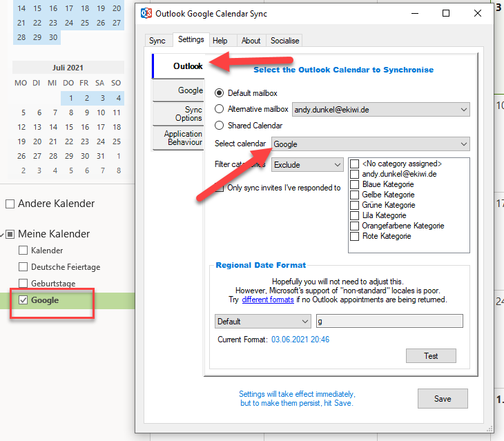Check the Geburtstage calendar checkbox
The image size is (504, 441).
pos(23,283)
